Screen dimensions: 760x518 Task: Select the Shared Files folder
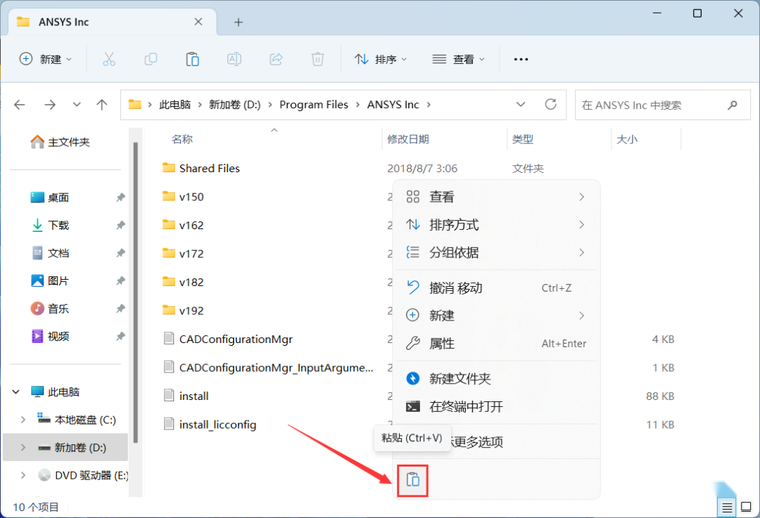point(201,168)
